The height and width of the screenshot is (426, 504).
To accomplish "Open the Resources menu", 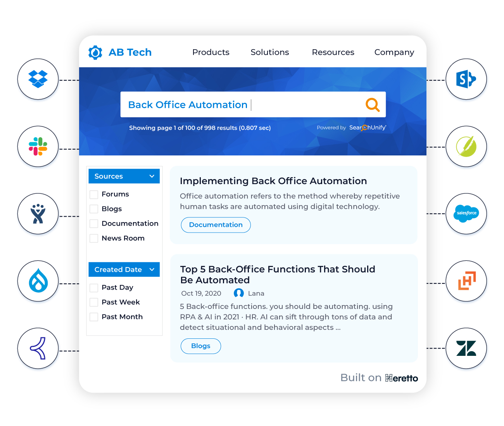I will [333, 52].
